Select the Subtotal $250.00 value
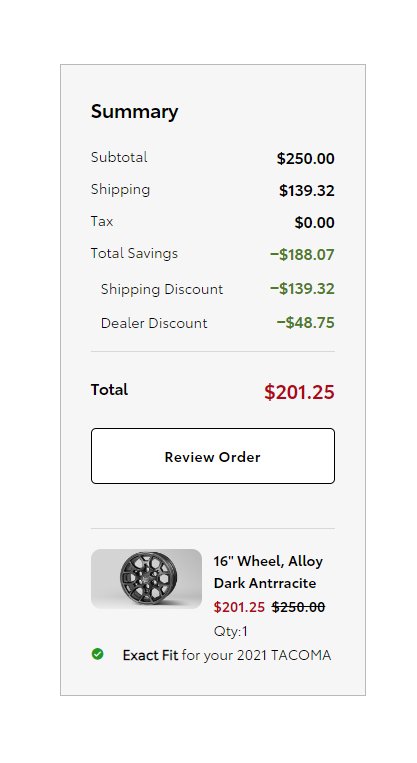Image resolution: width=417 pixels, height=763 pixels. 306,159
